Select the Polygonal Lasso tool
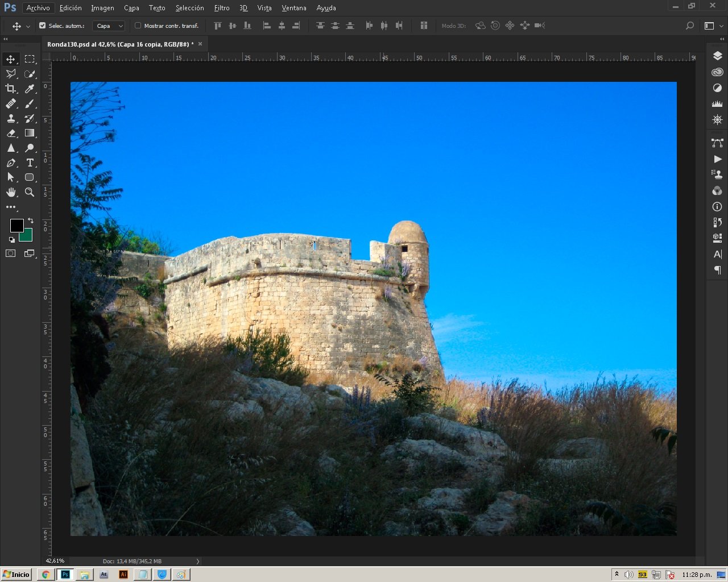The height and width of the screenshot is (582, 728). (11, 74)
